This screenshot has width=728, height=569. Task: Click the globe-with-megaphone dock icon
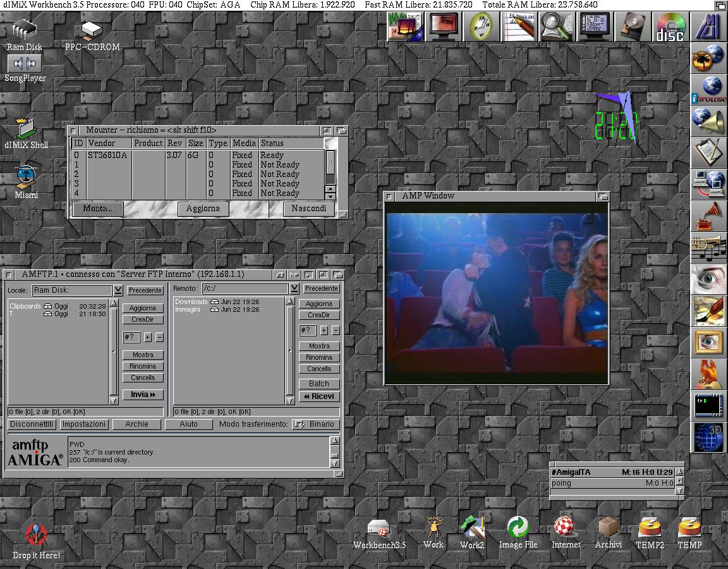709,121
